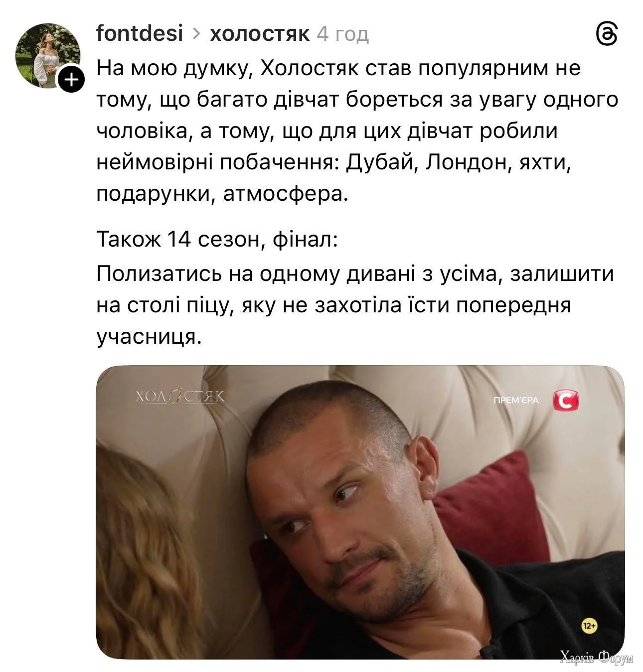Open the fontdesi username link
Viewport: 643px width, 672px height.
[x=139, y=34]
